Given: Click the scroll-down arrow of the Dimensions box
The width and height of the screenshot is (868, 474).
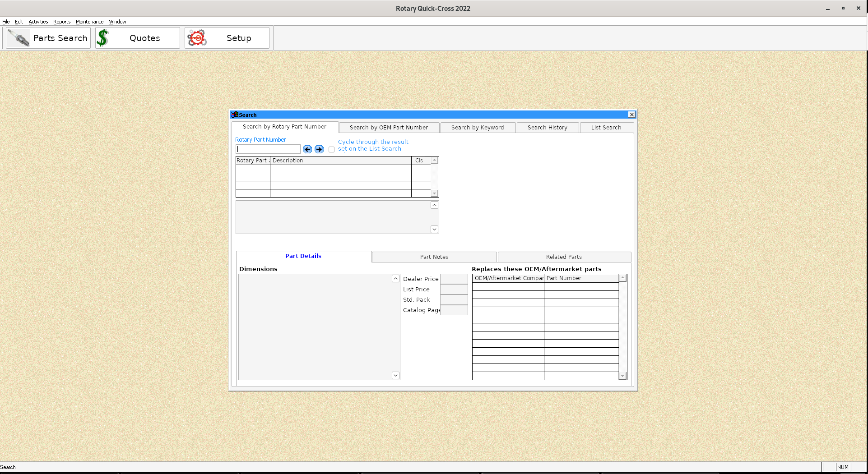Looking at the screenshot, I should 395,375.
